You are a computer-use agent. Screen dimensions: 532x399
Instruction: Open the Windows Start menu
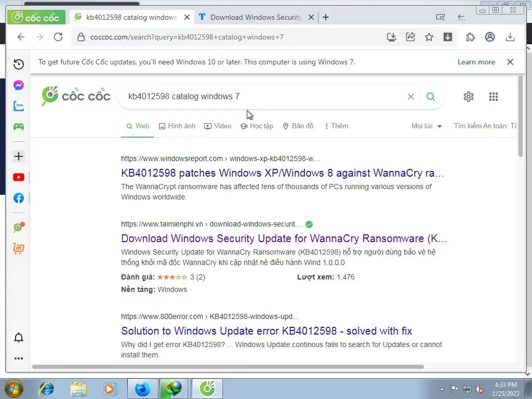click(x=14, y=389)
